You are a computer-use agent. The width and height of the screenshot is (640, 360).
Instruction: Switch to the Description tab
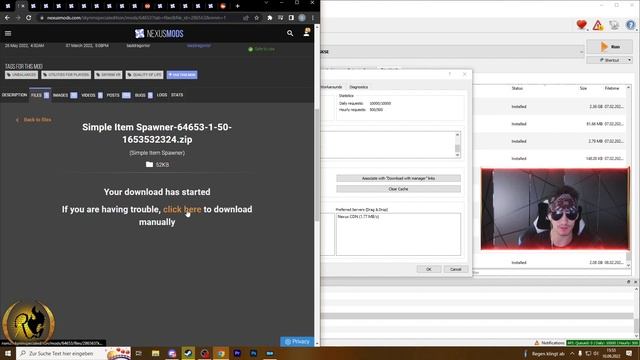coord(14,95)
